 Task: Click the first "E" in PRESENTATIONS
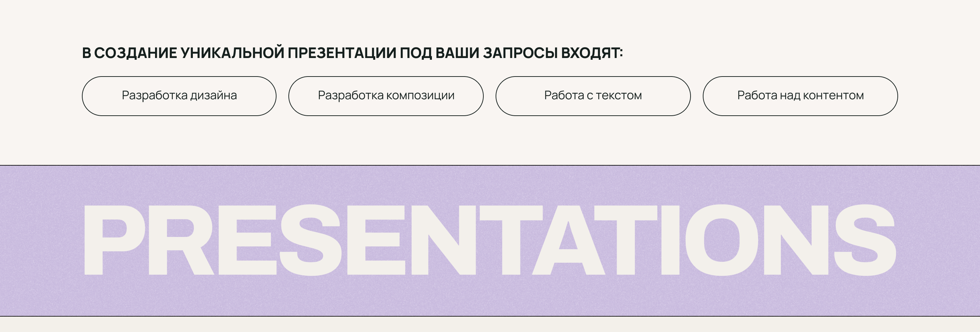(x=246, y=239)
